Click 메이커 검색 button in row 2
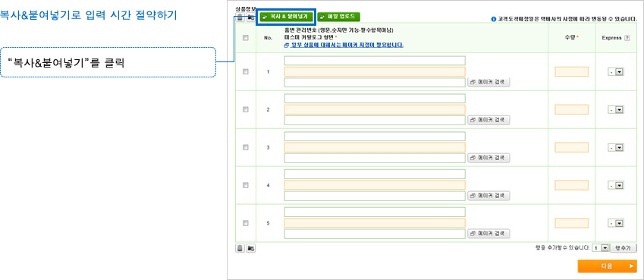Image resolution: width=644 pixels, height=280 pixels. point(488,120)
